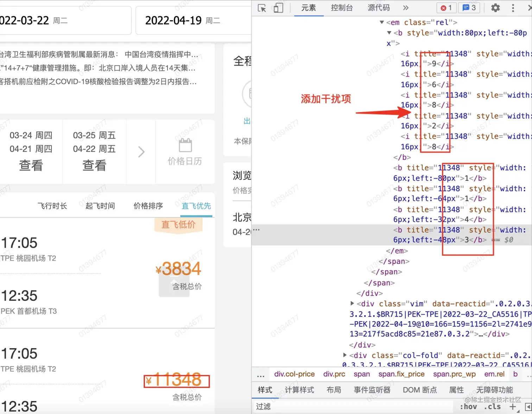The height and width of the screenshot is (414, 532).
Task: Select em.rel in the breadcrumb bar
Action: 494,374
